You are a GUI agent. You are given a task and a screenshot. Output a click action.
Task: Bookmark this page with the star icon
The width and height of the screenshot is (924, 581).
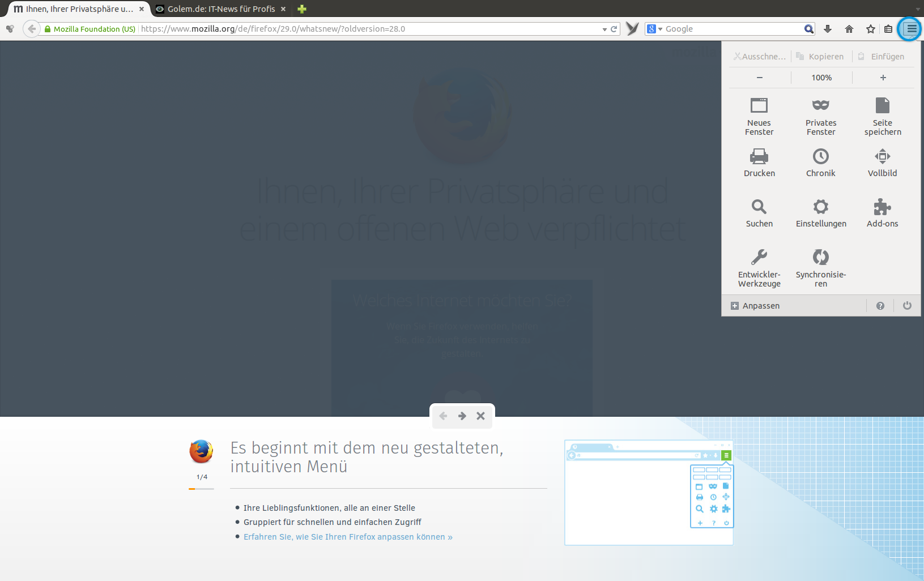(x=871, y=29)
